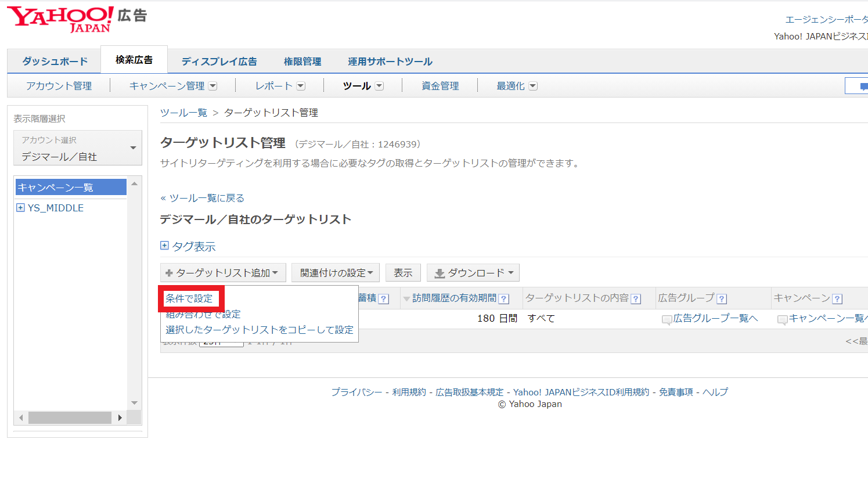868x479 pixels.
Task: Click sidebar vertical scrollbar up arrow
Action: point(134,183)
